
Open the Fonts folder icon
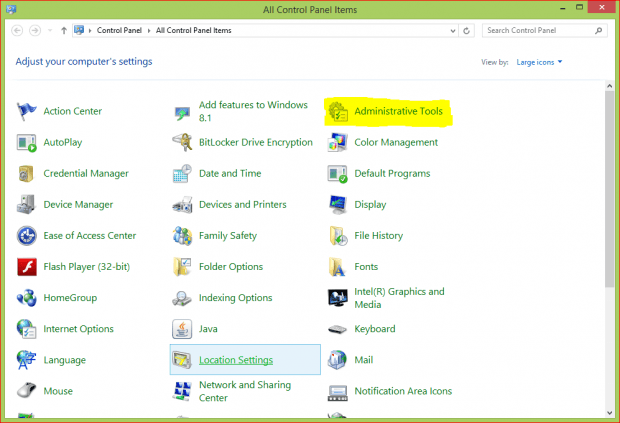(x=338, y=267)
